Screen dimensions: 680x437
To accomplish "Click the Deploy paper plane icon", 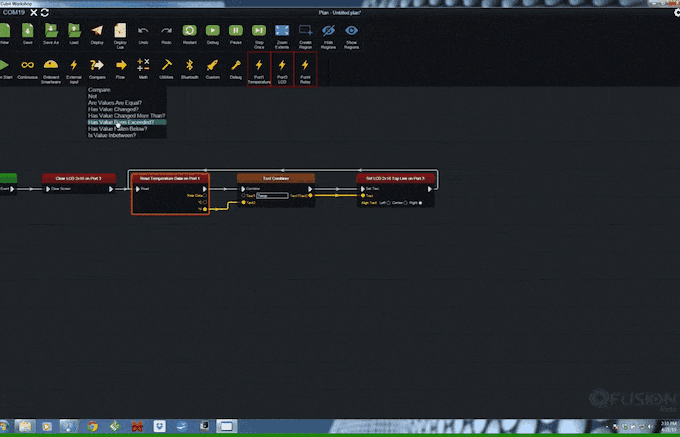I will (x=97, y=30).
